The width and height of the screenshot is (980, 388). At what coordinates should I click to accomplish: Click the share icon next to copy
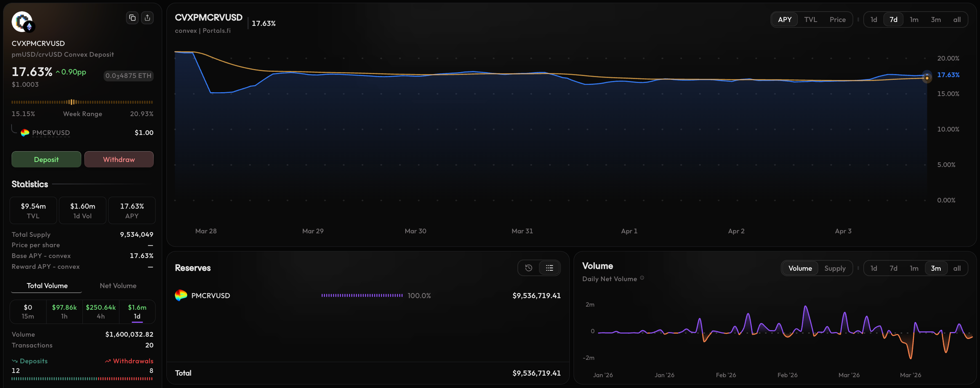[x=147, y=18]
